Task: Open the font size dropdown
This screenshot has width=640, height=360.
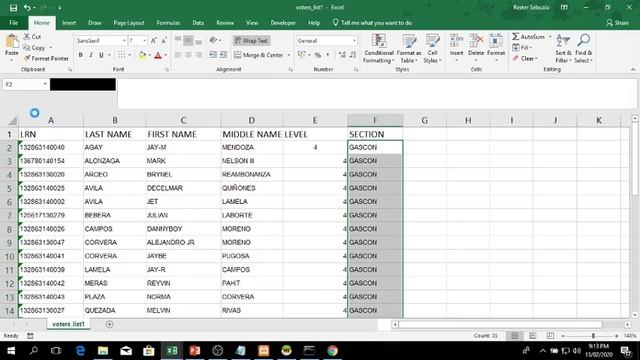Action: (144, 41)
